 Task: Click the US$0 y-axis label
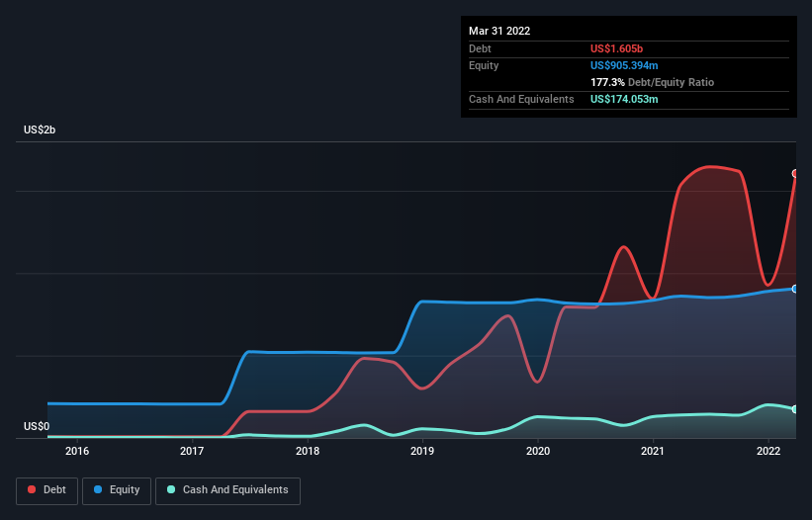pos(37,426)
